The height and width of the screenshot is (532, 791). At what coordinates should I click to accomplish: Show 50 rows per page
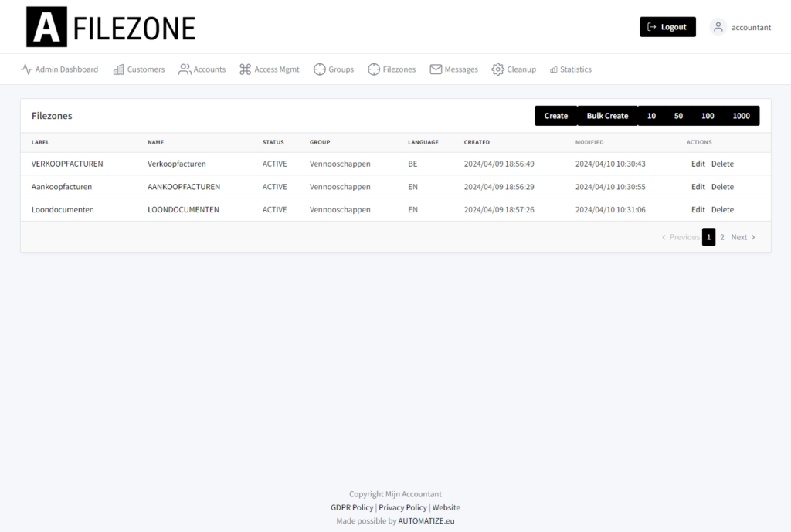678,116
